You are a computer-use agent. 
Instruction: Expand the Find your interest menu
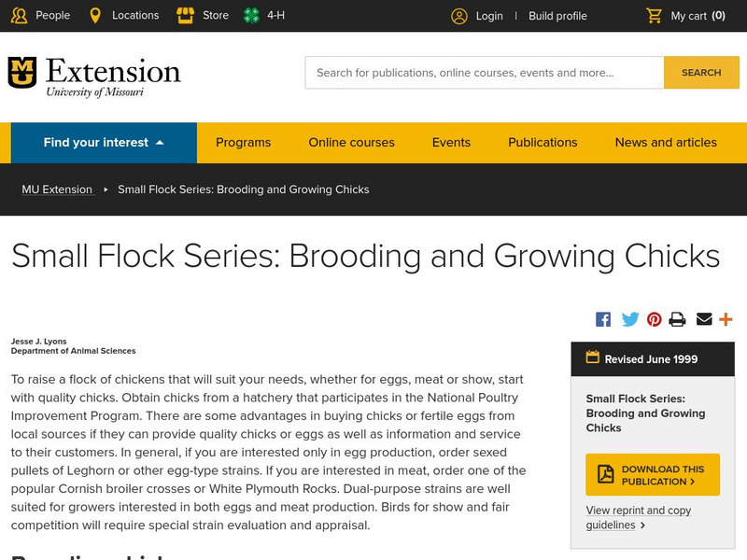(x=104, y=143)
